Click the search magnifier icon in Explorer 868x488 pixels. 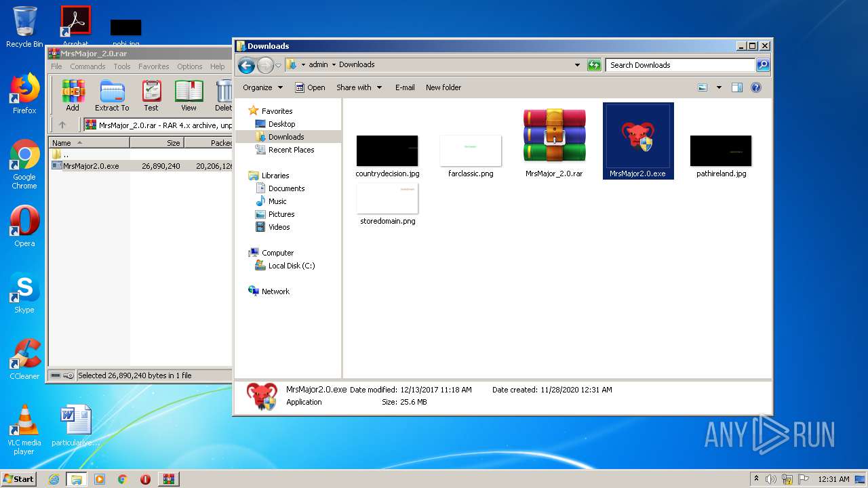763,65
